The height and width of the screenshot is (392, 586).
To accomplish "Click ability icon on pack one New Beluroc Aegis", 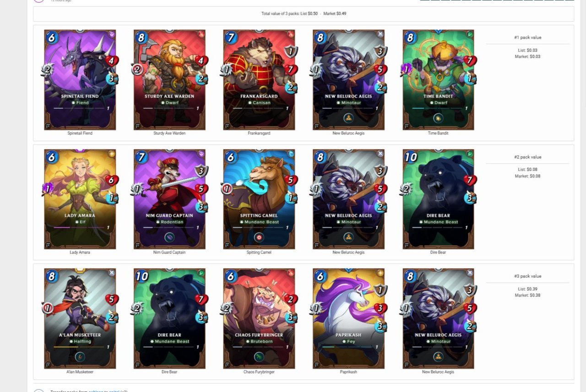I will click(x=349, y=118).
